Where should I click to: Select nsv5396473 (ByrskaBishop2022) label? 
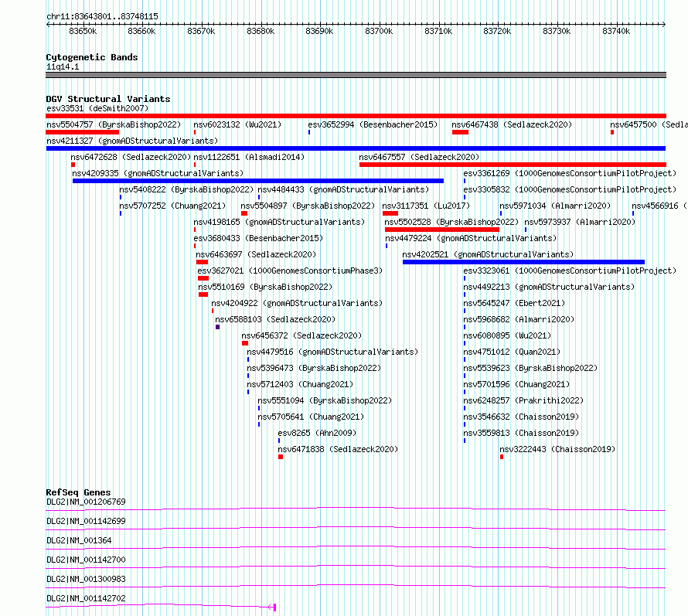tap(314, 368)
